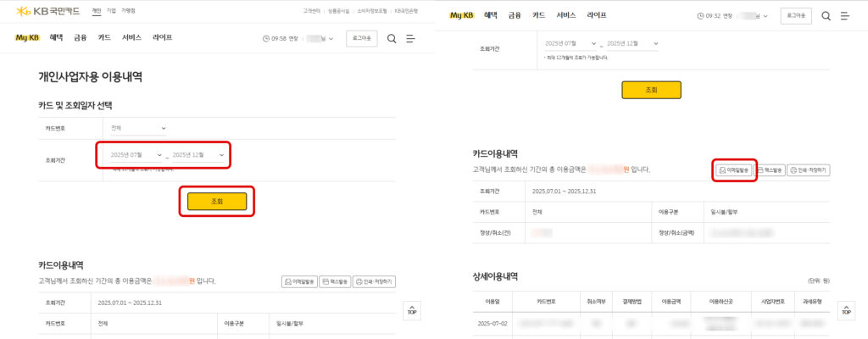The height and width of the screenshot is (339, 868).
Task: Click My KB logo in left screenshot
Action: coord(27,37)
